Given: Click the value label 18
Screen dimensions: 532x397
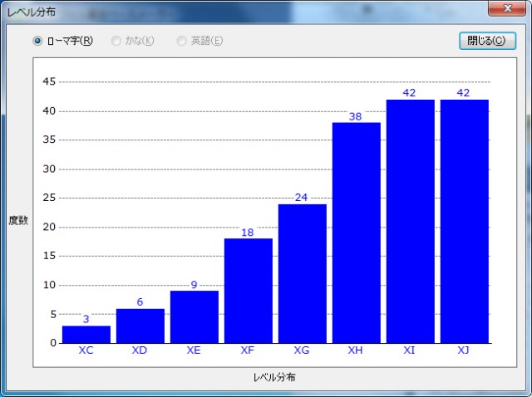Looking at the screenshot, I should click(248, 233).
